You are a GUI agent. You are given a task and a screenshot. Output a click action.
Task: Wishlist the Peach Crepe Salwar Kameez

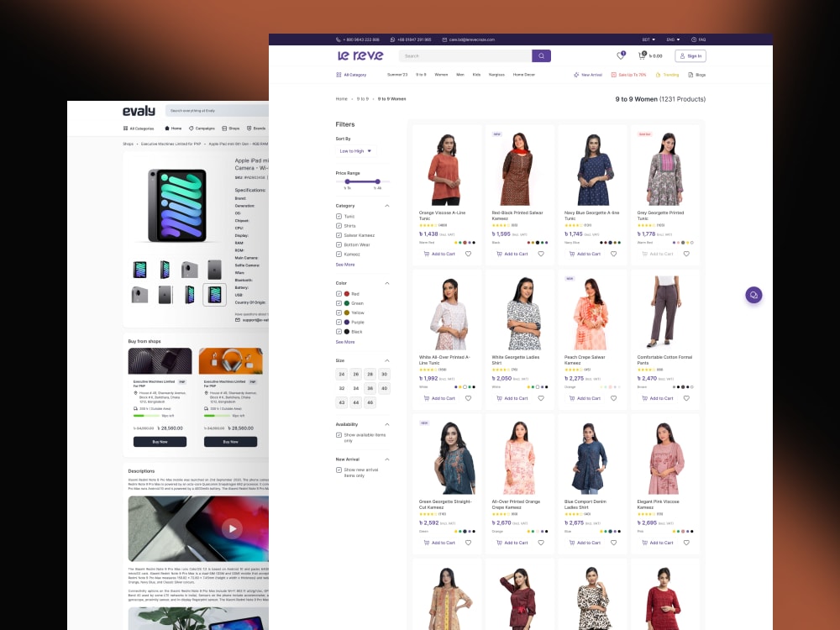pos(614,398)
